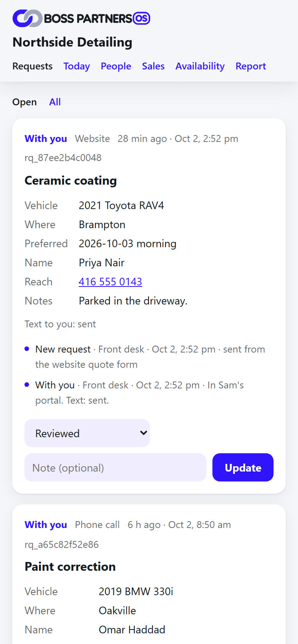Go to the Sales tab
This screenshot has height=644, width=298.
(153, 66)
